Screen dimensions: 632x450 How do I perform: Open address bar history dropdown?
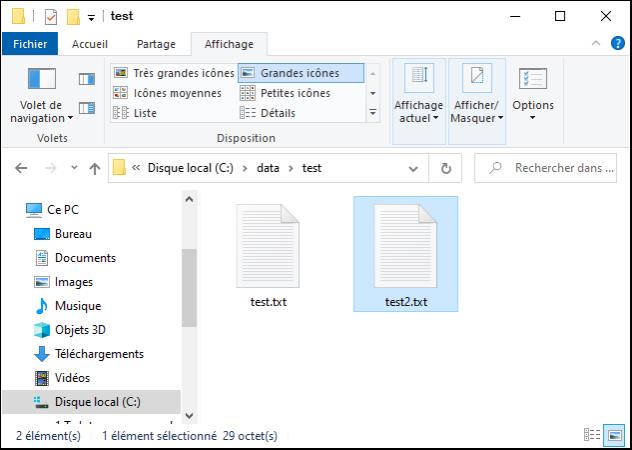(419, 168)
